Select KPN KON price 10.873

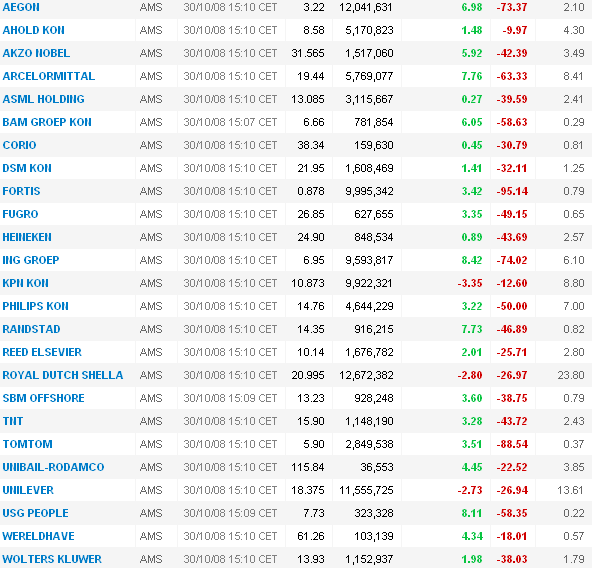pyautogui.click(x=308, y=284)
